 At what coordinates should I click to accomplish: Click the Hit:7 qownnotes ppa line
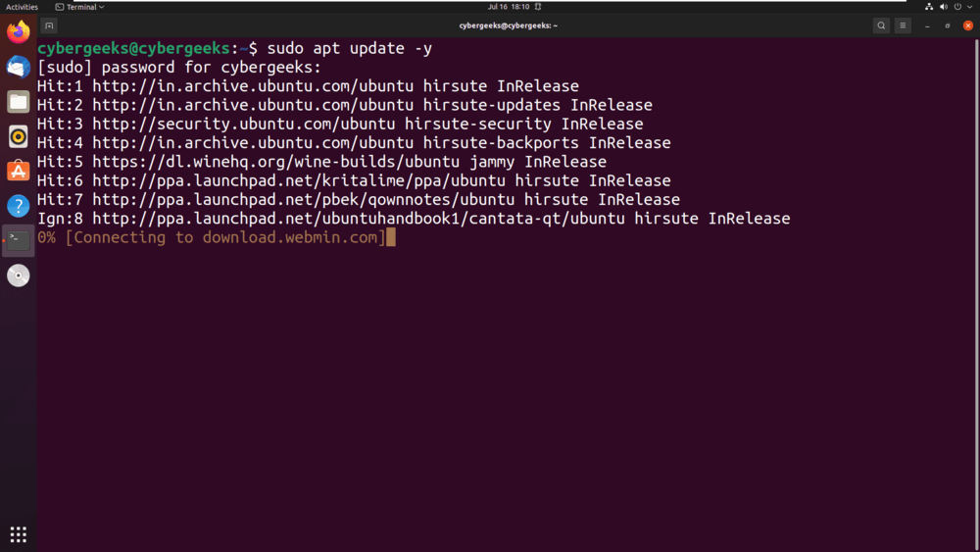tap(358, 199)
